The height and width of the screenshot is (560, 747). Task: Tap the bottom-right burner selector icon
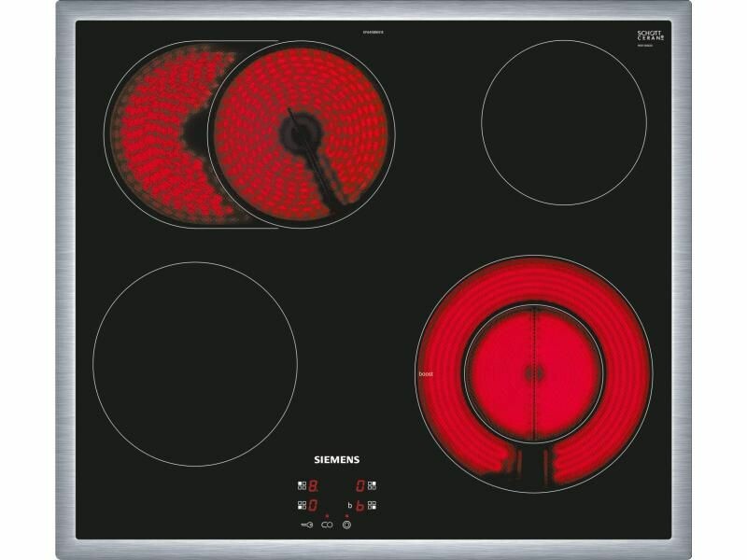(372, 506)
